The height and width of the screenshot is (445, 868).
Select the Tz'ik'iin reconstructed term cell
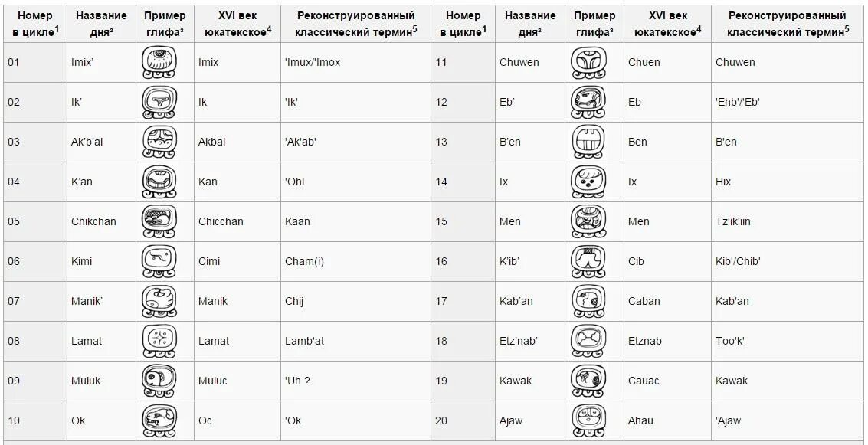(733, 222)
